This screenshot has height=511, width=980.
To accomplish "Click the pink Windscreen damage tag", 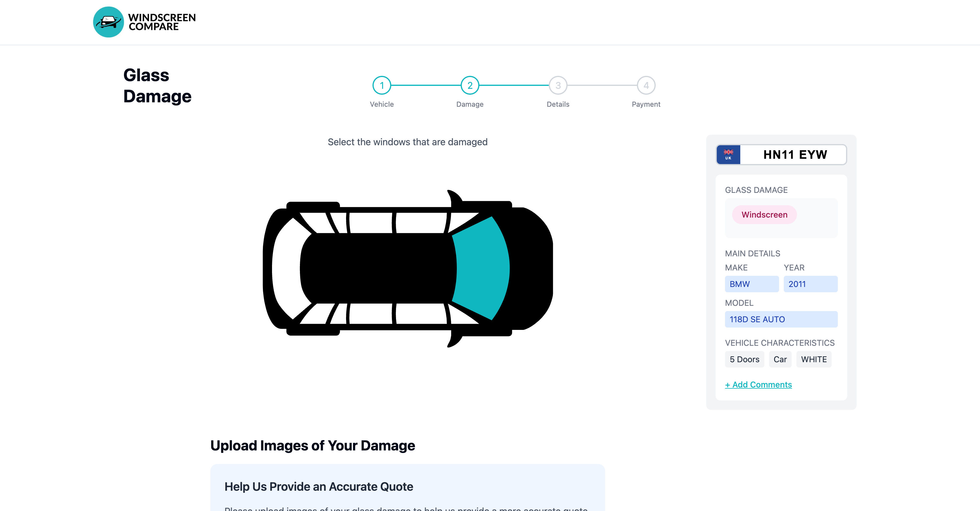I will pyautogui.click(x=764, y=215).
